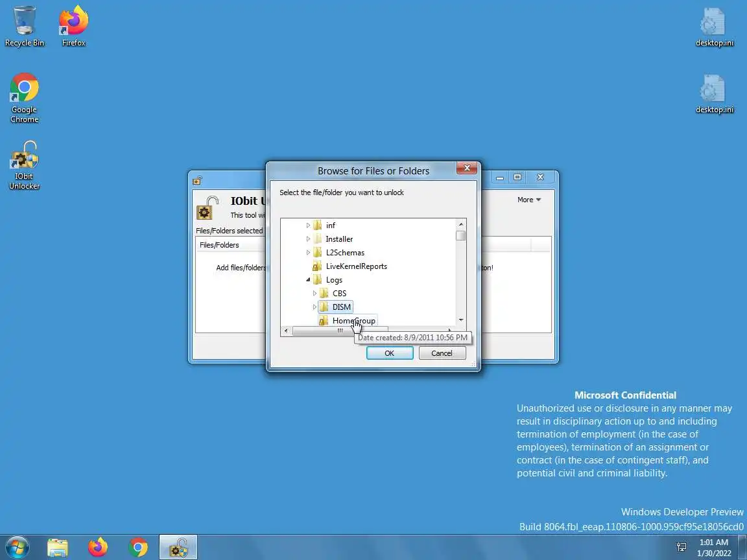This screenshot has height=560, width=747.
Task: Expand the inf folder node
Action: point(308,226)
